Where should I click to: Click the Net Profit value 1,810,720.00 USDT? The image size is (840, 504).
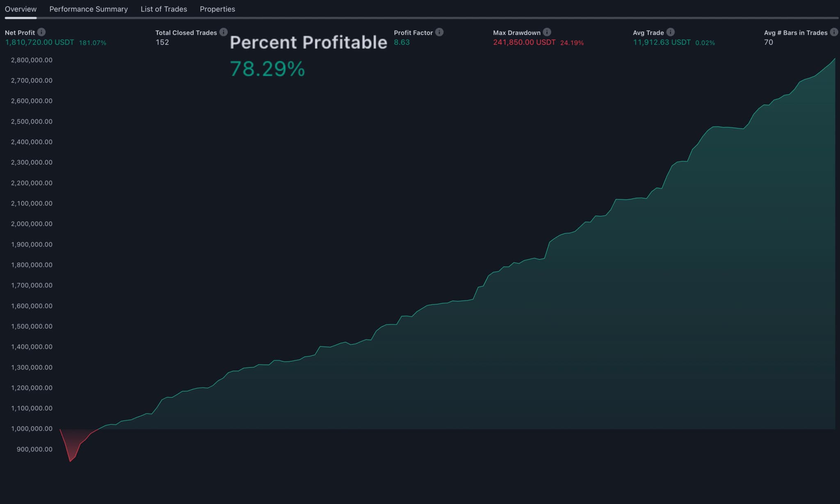[39, 42]
